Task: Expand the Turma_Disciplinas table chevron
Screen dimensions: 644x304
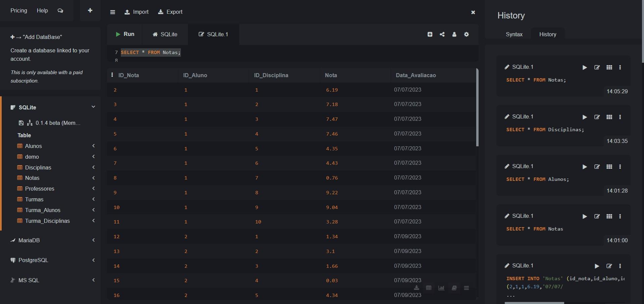Action: (94, 220)
